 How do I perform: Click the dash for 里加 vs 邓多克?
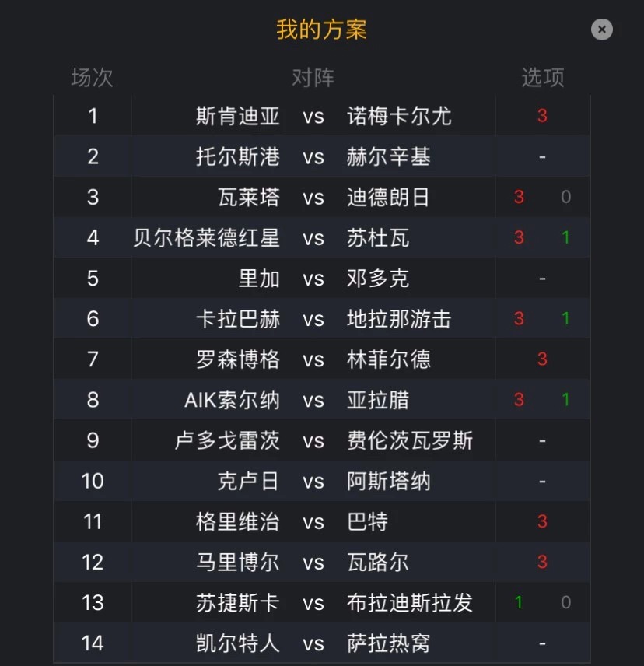pyautogui.click(x=542, y=279)
